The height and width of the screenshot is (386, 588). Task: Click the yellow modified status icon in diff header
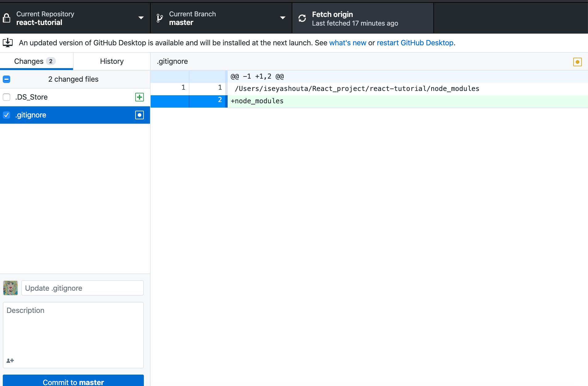(x=578, y=62)
